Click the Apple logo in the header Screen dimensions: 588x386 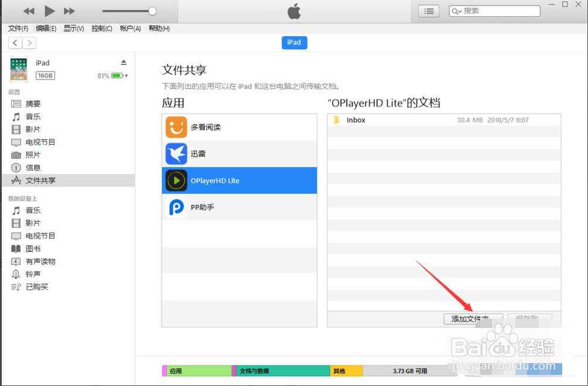pyautogui.click(x=294, y=11)
